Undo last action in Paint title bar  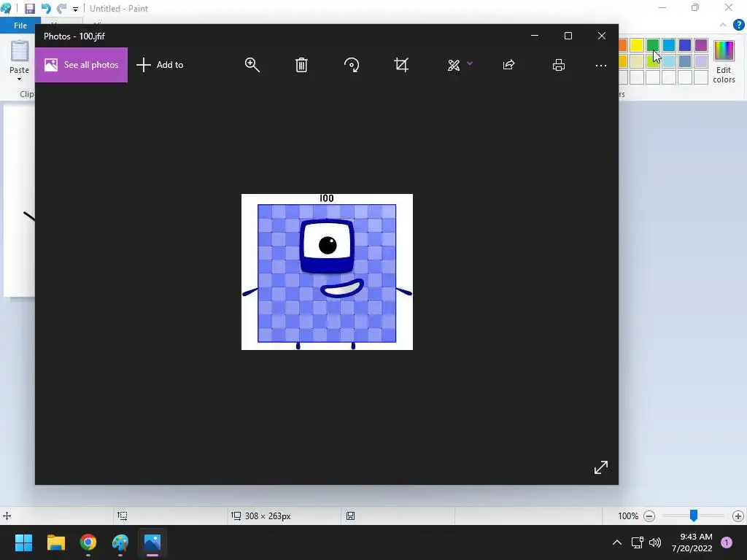click(46, 9)
